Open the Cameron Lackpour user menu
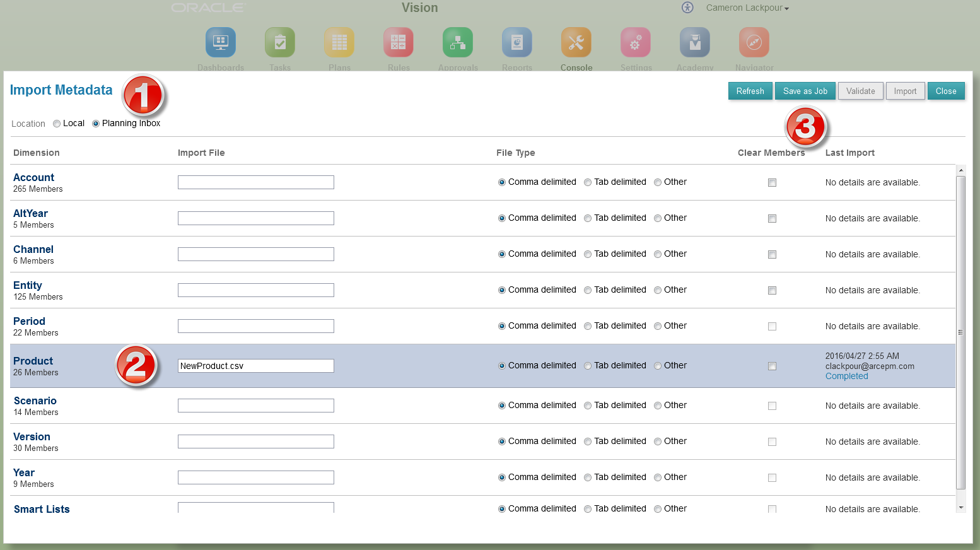This screenshot has height=550, width=980. [x=747, y=8]
